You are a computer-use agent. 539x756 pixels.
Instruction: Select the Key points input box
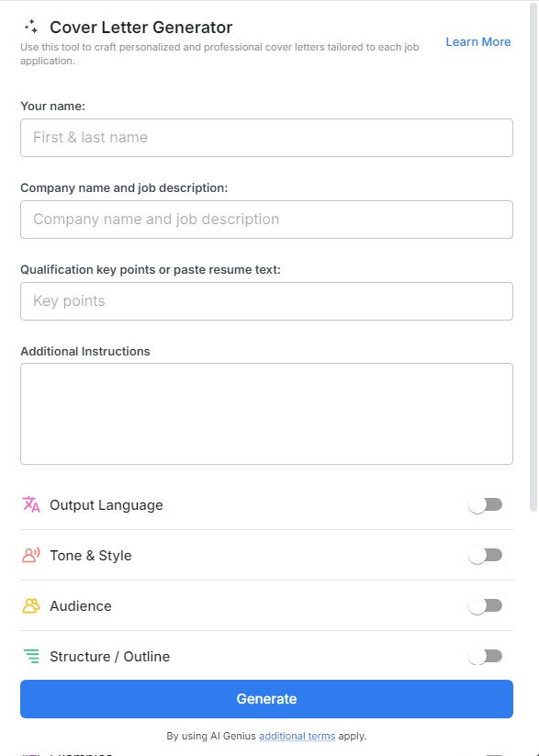(x=266, y=300)
